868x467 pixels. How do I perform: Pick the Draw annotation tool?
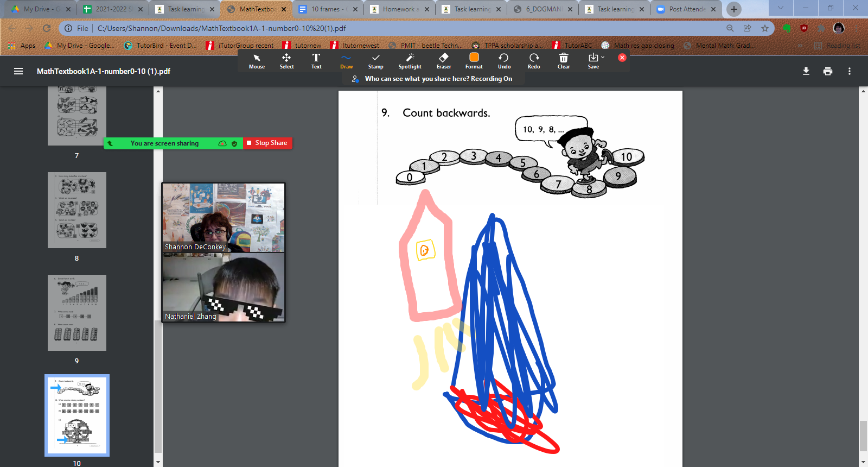tap(346, 61)
